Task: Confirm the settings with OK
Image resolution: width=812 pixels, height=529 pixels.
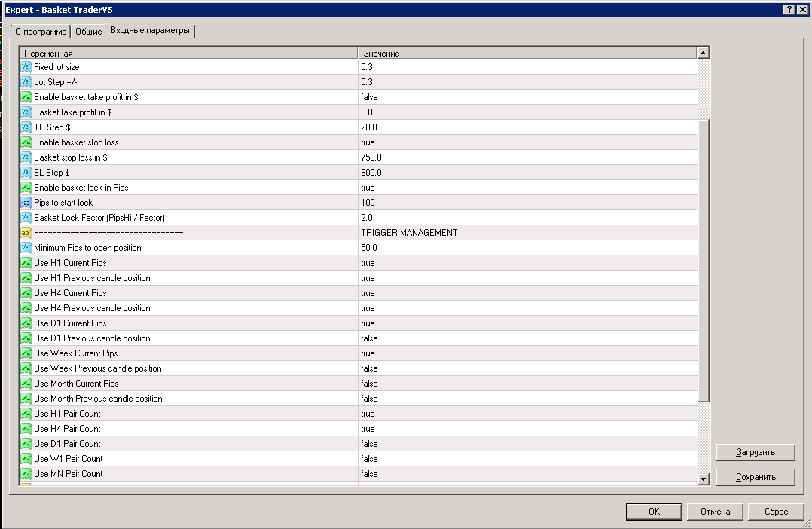Action: click(x=654, y=512)
